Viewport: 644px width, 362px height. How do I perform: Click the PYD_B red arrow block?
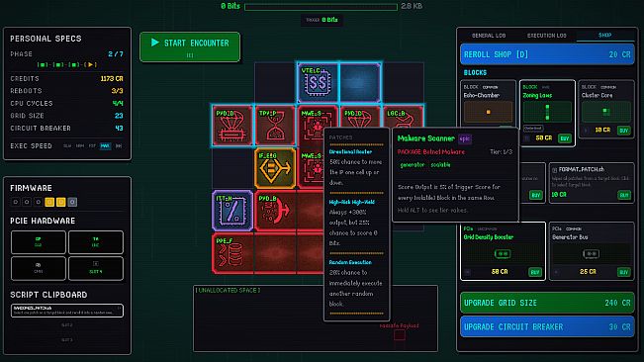275,211
